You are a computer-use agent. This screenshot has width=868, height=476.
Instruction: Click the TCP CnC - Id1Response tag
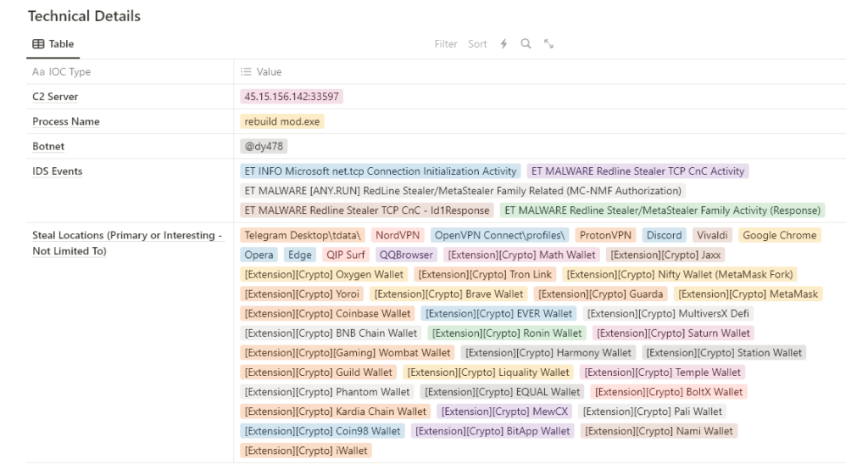click(367, 210)
